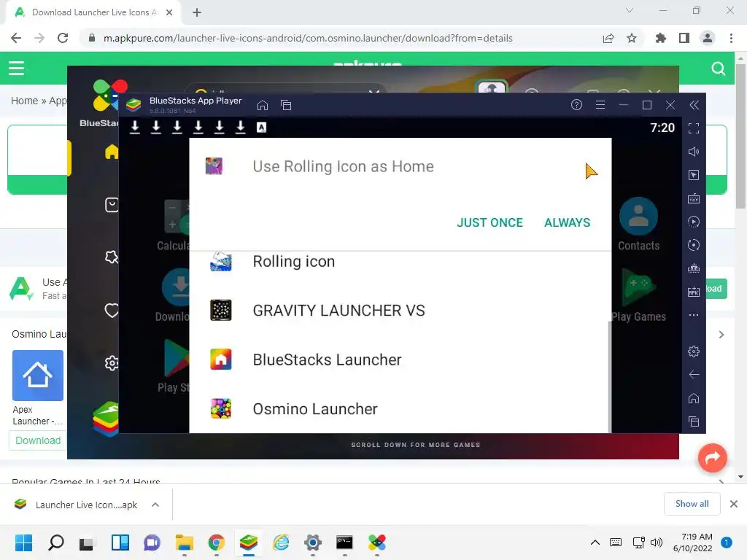This screenshot has width=747, height=560.
Task: Click the BlueStacks rotate sync icon
Action: pos(694,245)
